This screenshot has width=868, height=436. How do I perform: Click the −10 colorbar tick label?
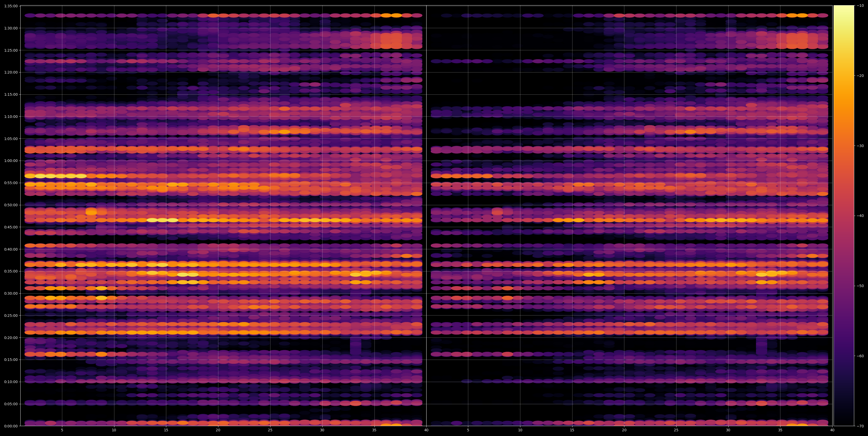(860, 5)
